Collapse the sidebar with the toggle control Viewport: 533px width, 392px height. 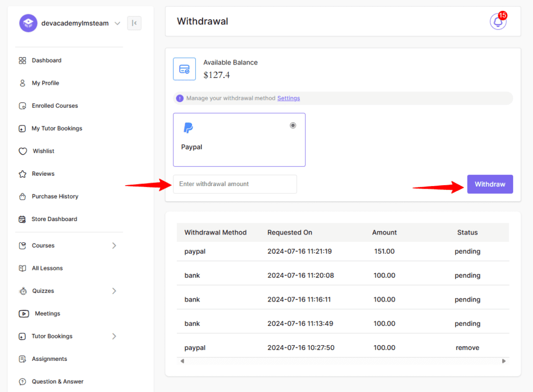[x=134, y=23]
